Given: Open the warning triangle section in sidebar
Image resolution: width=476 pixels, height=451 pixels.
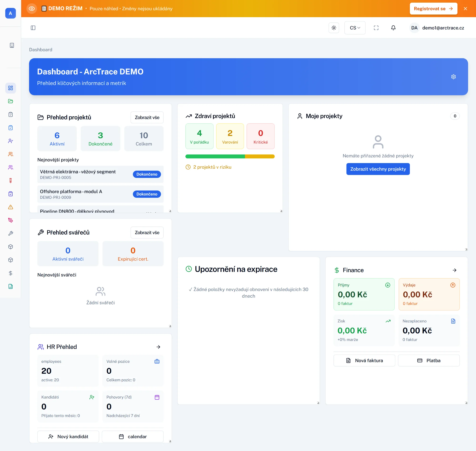Looking at the screenshot, I should coord(10,207).
